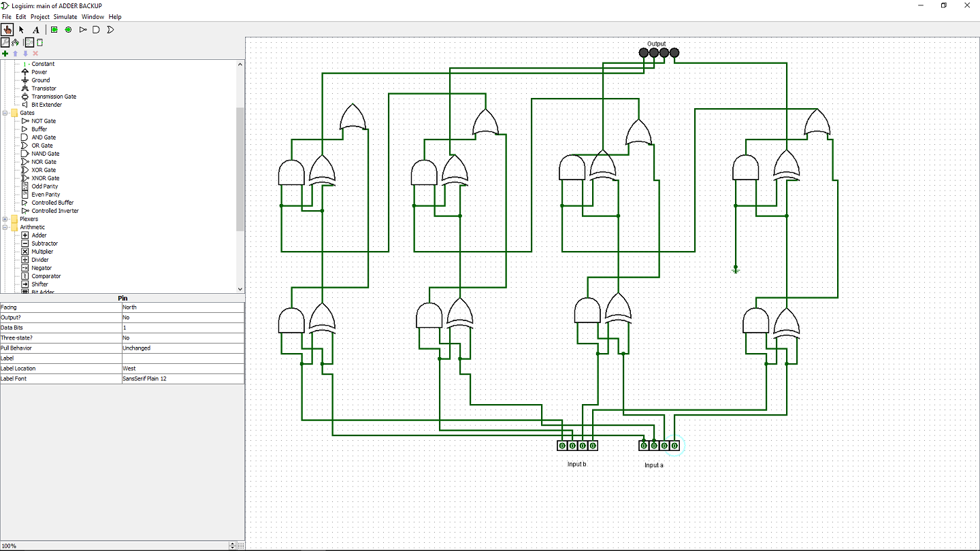Click the empty Label value field
The height and width of the screenshot is (551, 980).
click(x=182, y=358)
